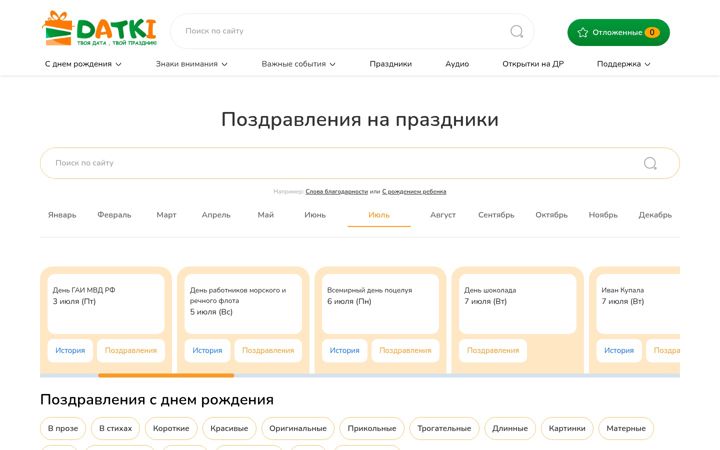The image size is (720, 450).
Task: Expand the Знаки внимания menu
Action: point(191,64)
